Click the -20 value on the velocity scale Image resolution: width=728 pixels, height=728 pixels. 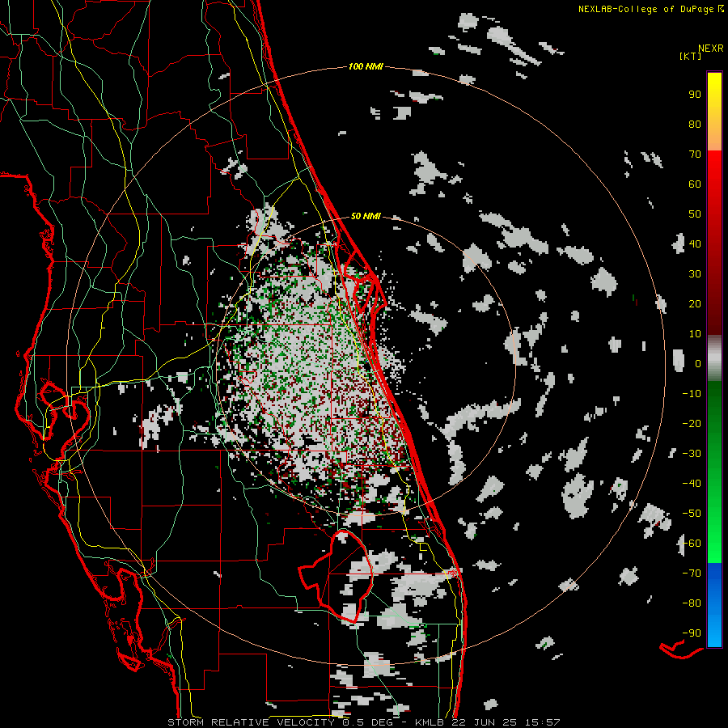(692, 423)
